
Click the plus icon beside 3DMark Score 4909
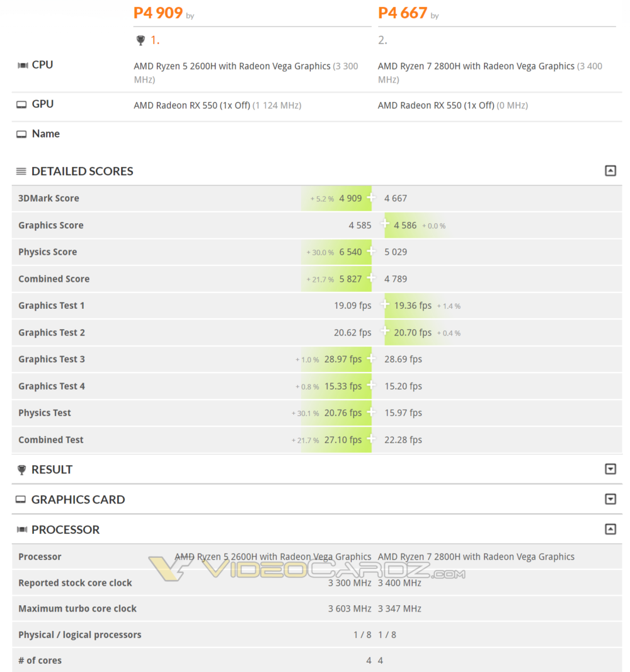click(x=372, y=198)
